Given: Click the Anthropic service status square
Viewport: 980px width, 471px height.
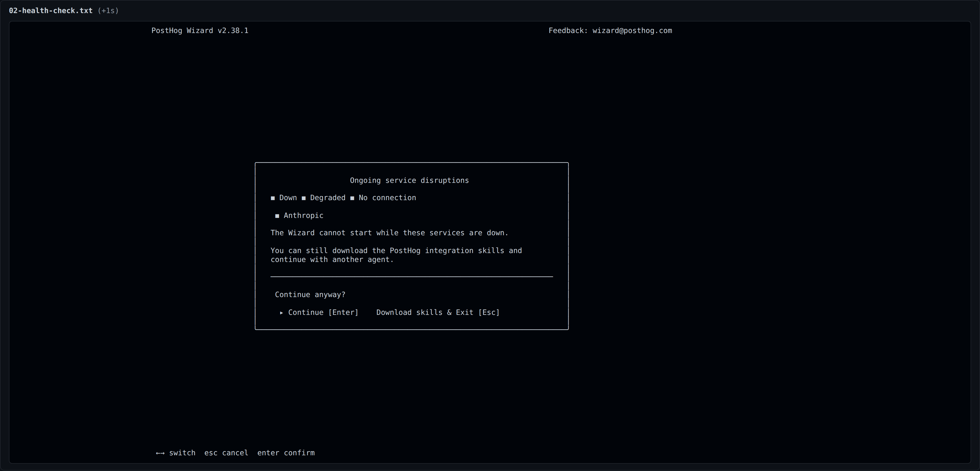Looking at the screenshot, I should (277, 216).
